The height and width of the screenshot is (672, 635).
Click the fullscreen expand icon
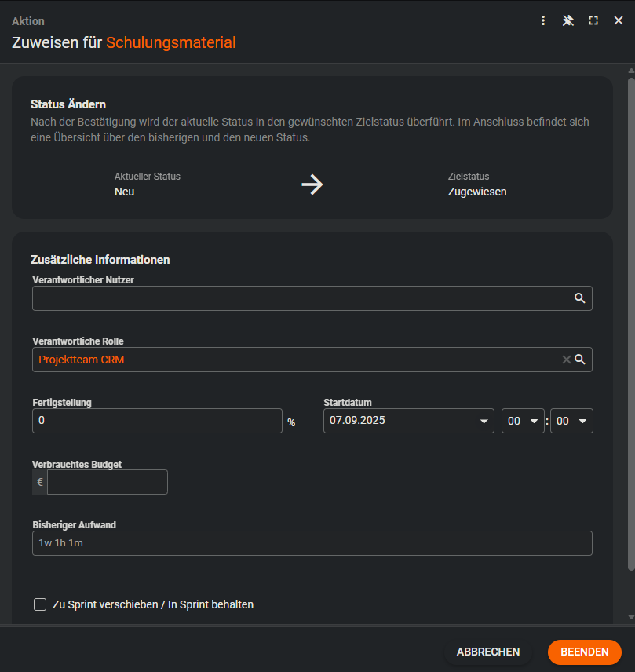point(593,21)
